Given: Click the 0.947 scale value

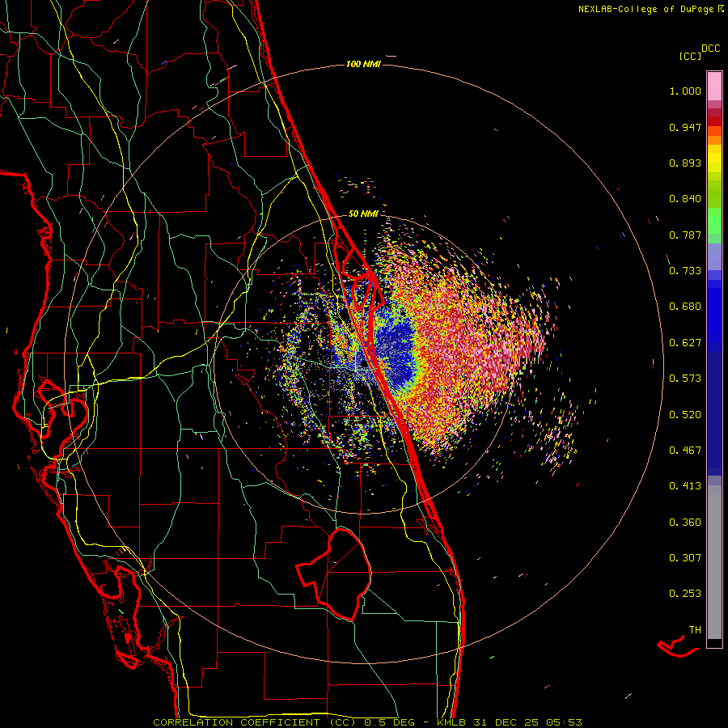Looking at the screenshot, I should pyautogui.click(x=685, y=127).
